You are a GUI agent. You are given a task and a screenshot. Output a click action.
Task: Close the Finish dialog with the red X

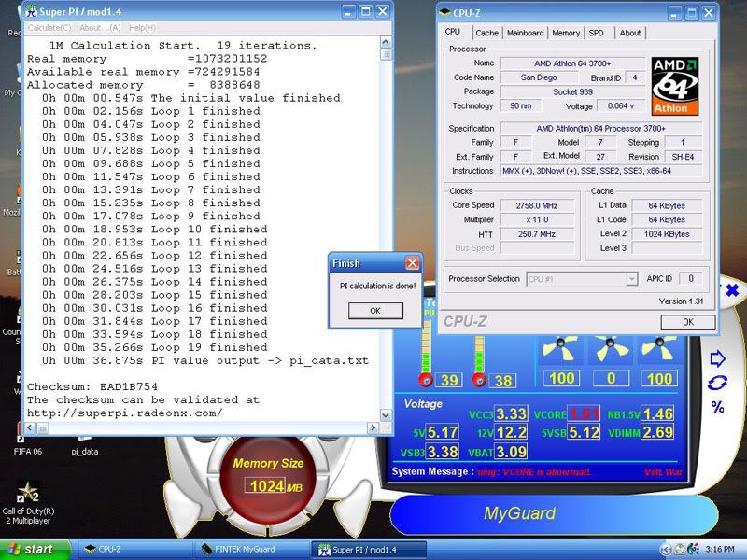coord(412,263)
